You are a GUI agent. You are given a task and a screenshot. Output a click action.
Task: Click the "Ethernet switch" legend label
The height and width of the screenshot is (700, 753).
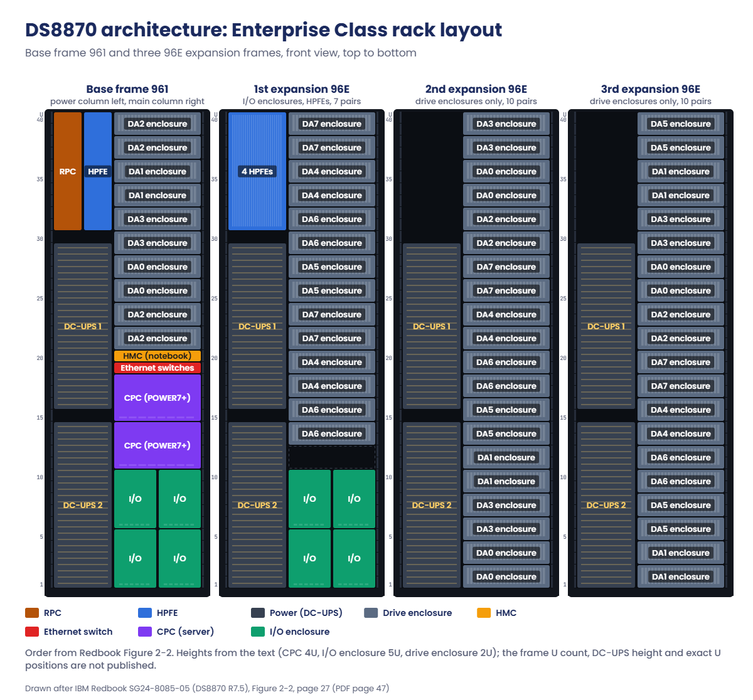click(78, 632)
